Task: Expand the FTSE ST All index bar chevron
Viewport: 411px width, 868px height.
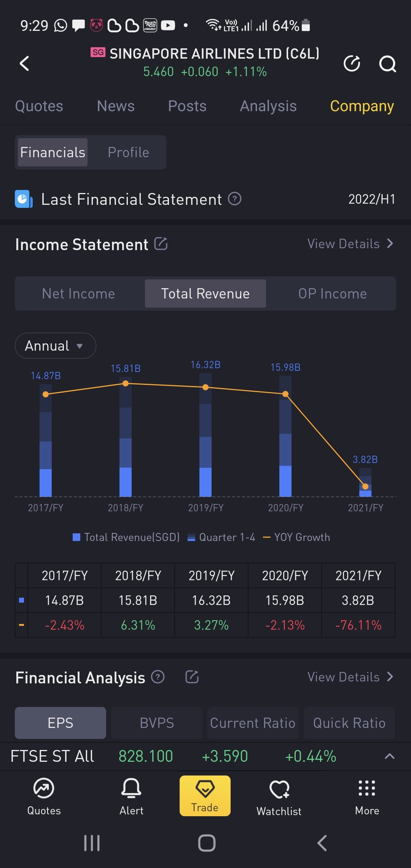Action: (389, 756)
